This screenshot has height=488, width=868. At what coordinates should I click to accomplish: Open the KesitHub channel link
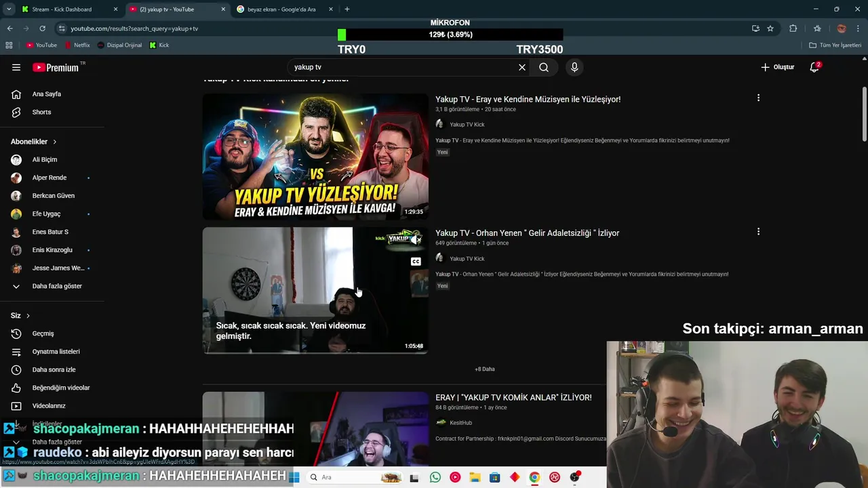tap(460, 422)
